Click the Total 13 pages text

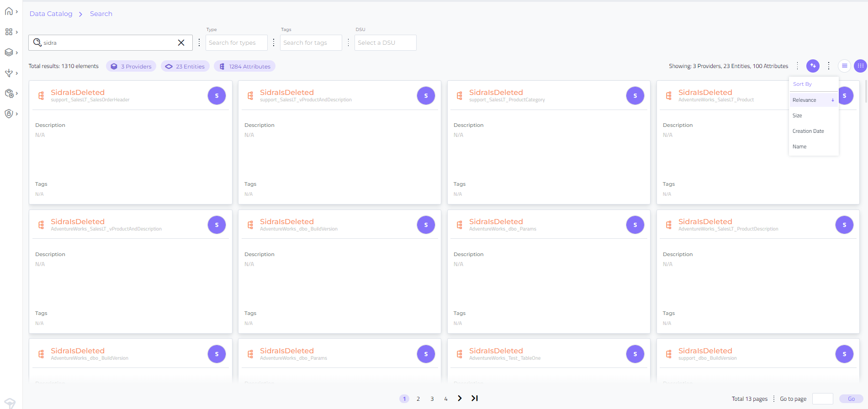(750, 399)
